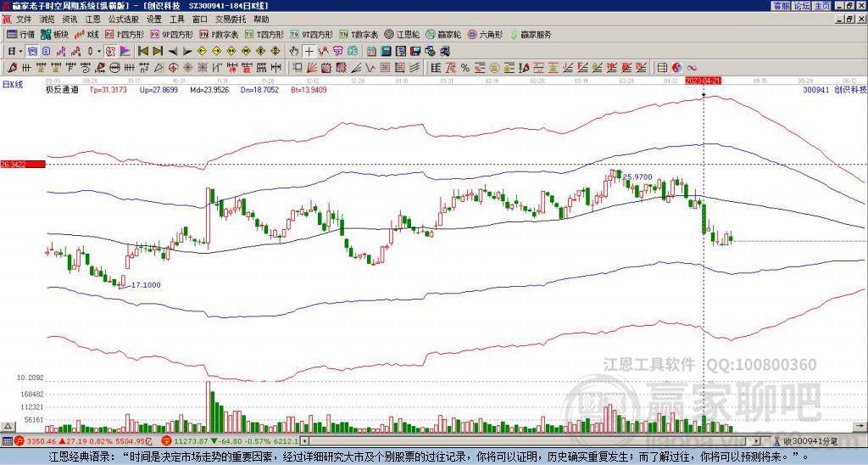Open the yin-yang taiji icon
The width and height of the screenshot is (868, 465).
677,68
